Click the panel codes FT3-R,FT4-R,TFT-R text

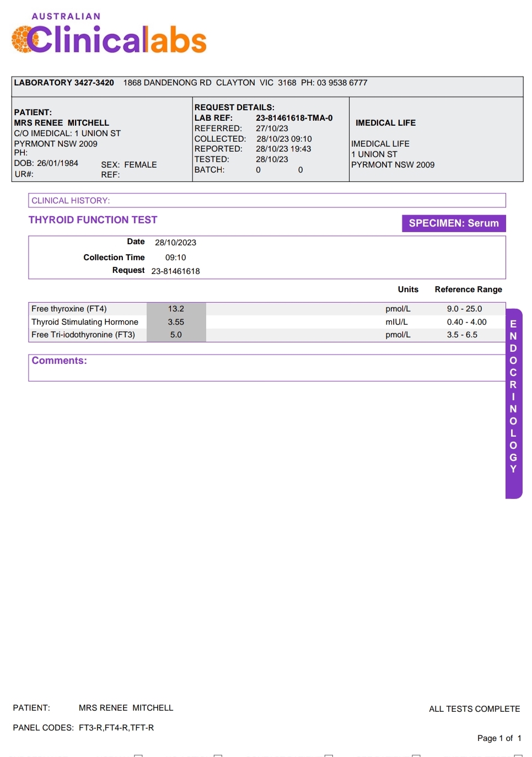click(116, 728)
